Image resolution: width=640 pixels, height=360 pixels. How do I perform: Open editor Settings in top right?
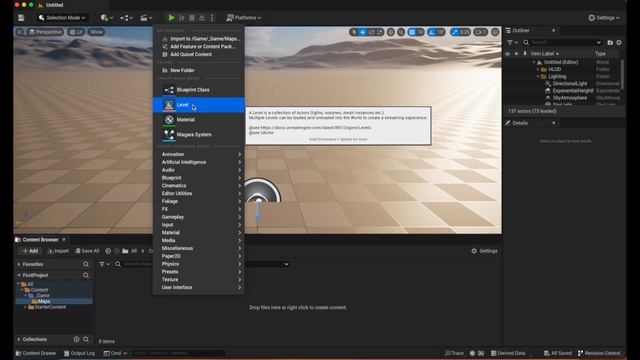click(604, 18)
